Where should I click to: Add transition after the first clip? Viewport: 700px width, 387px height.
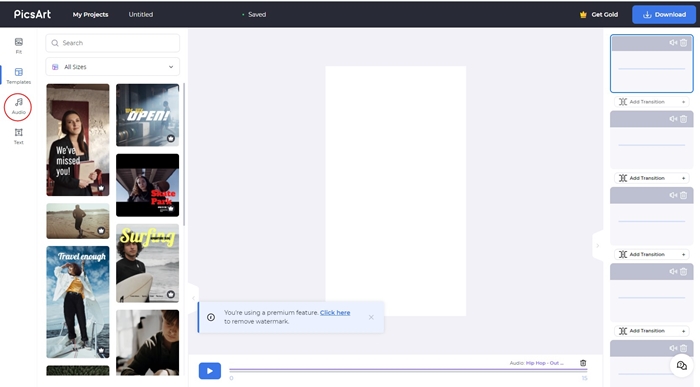click(652, 102)
